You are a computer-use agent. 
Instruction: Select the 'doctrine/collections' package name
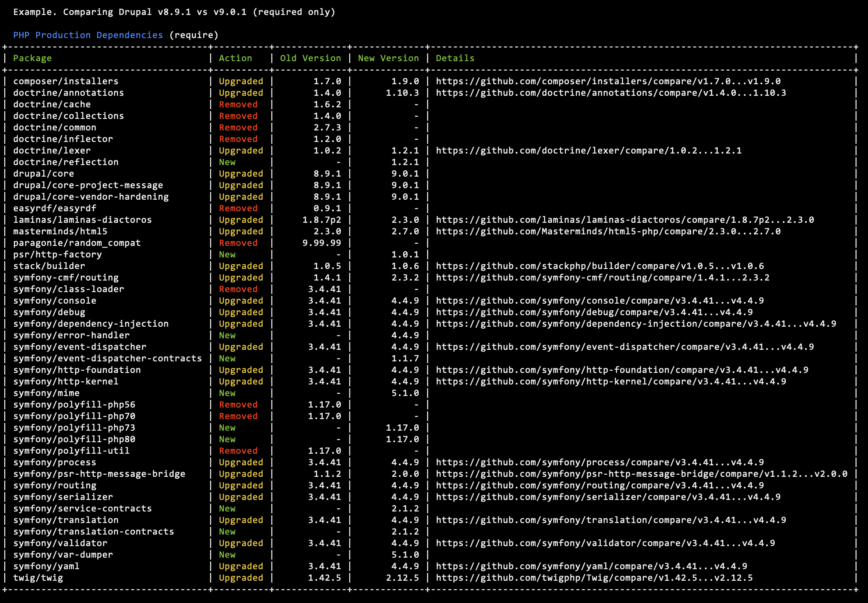pos(68,116)
